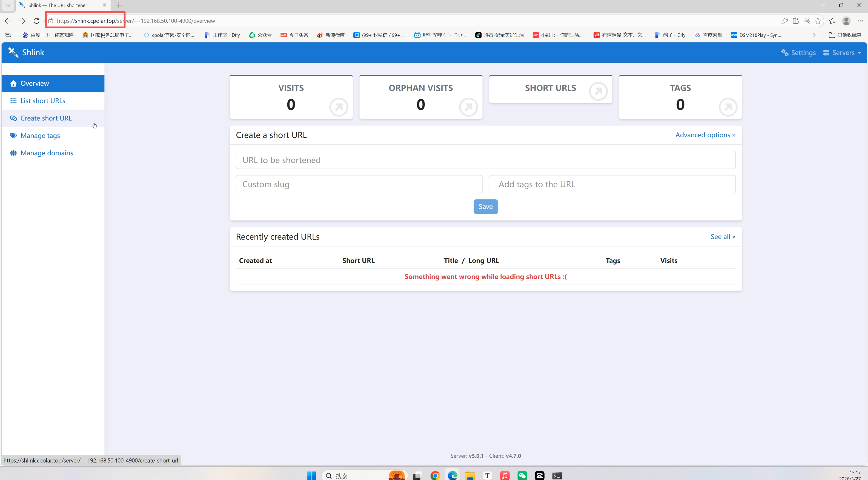Open List short URLs menu item
Image resolution: width=868 pixels, height=480 pixels.
point(43,101)
